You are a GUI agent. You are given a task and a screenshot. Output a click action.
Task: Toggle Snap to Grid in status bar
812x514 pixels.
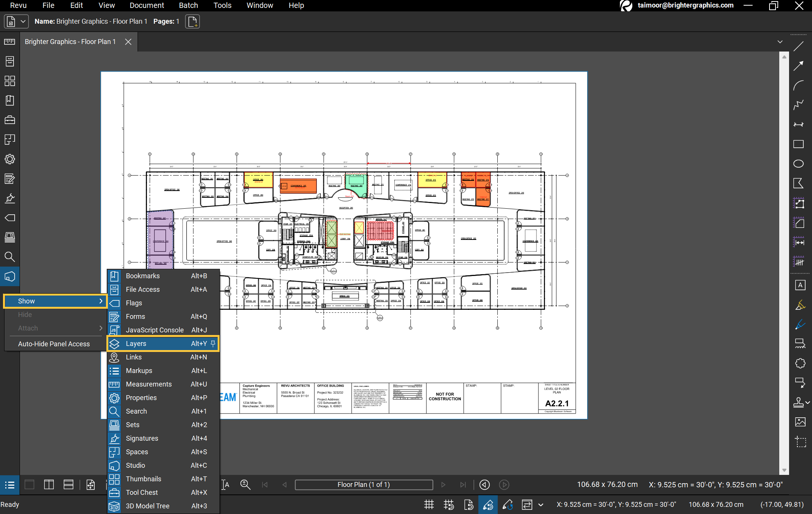[449, 505]
